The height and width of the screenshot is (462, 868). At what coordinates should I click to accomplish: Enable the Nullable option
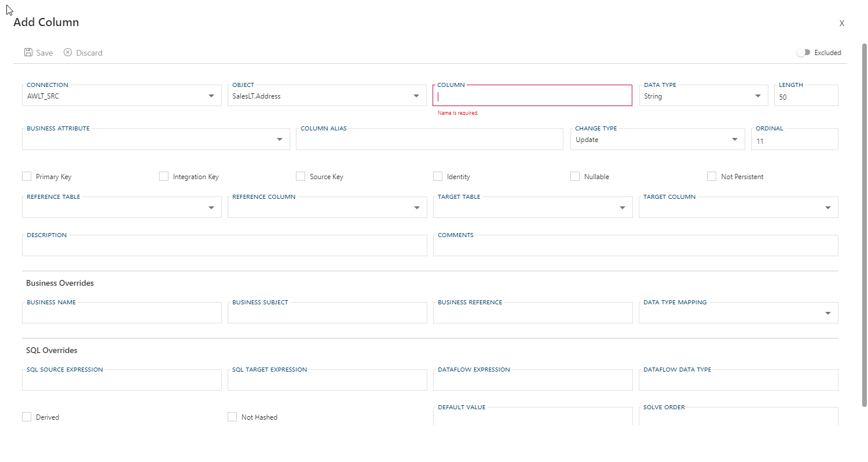[574, 176]
